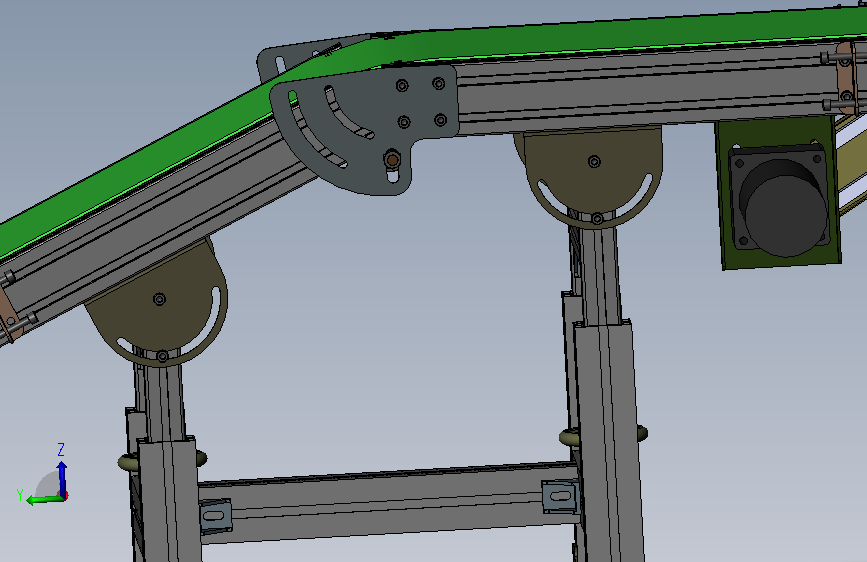Select the brown end clamp at top right rail
The width and height of the screenshot is (867, 562).
(846, 77)
